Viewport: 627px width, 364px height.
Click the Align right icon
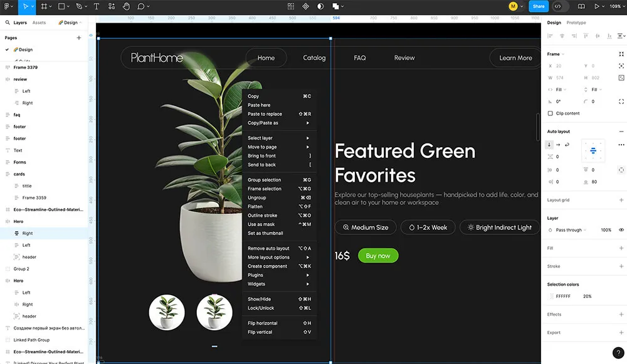pyautogui.click(x=574, y=36)
